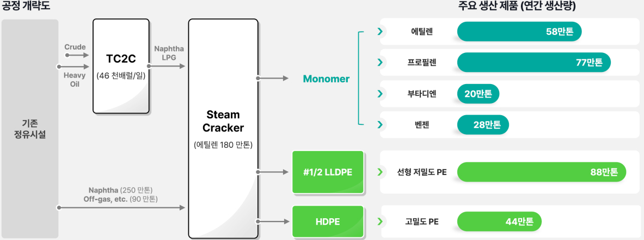Click the 28만톤 benzene pill
This screenshot has width=644, height=240.
point(483,125)
